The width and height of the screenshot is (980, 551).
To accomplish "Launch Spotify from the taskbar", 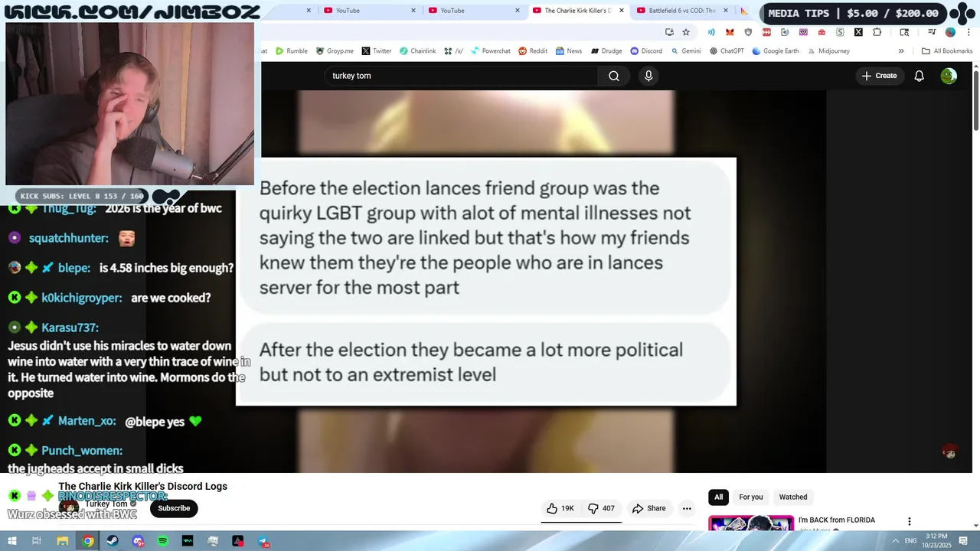I will coord(162,541).
